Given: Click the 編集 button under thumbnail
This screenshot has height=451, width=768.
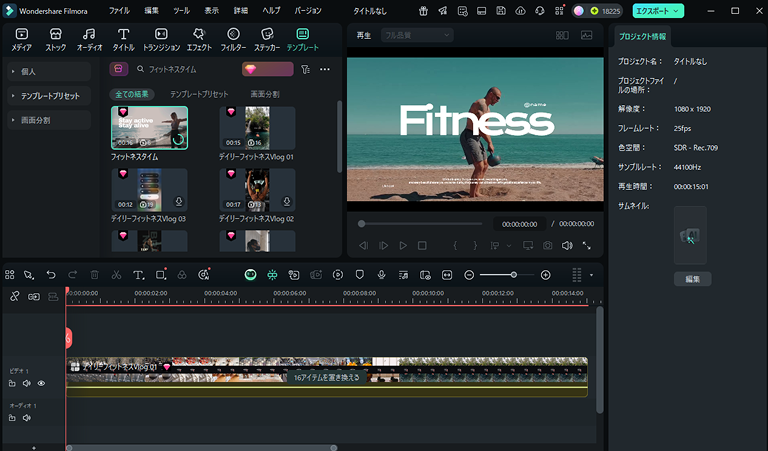Looking at the screenshot, I should click(693, 279).
